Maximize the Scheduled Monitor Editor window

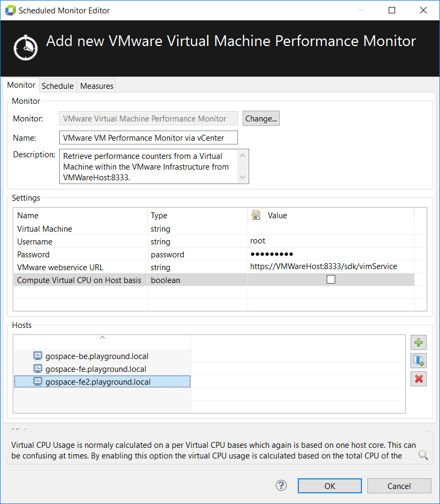392,10
